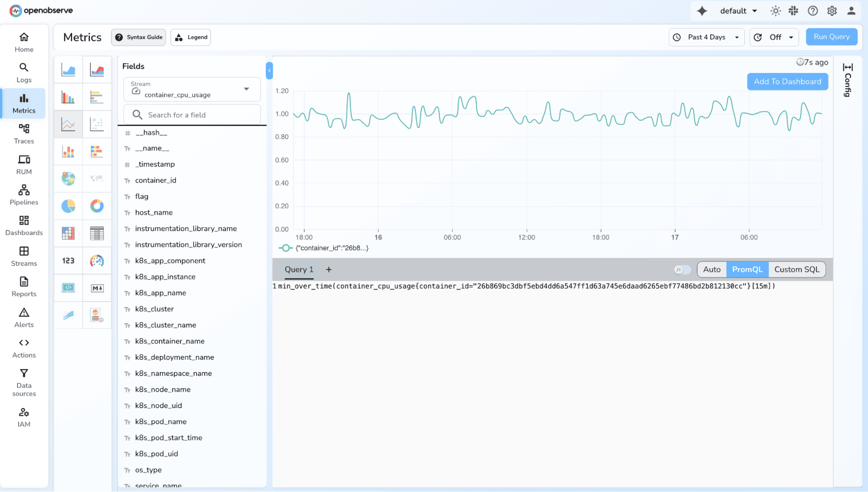Toggle the container_id series in legend

pos(323,248)
